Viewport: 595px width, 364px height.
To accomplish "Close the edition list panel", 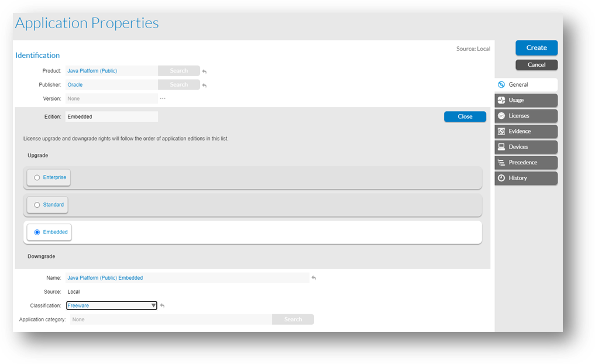I will tap(465, 116).
